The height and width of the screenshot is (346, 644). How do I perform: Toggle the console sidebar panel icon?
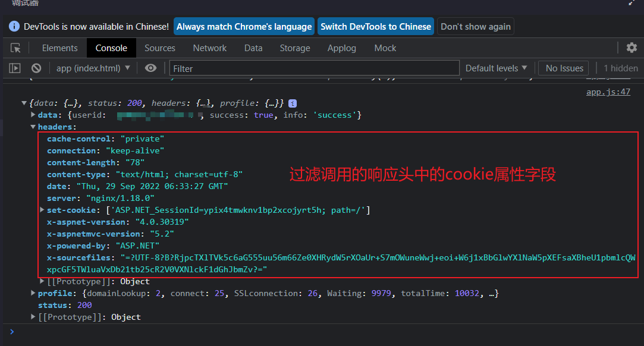[x=15, y=68]
